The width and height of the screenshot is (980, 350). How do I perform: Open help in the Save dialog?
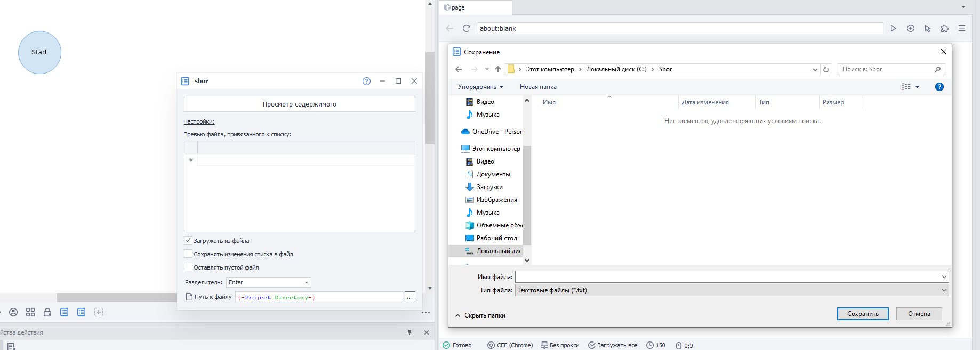click(939, 87)
